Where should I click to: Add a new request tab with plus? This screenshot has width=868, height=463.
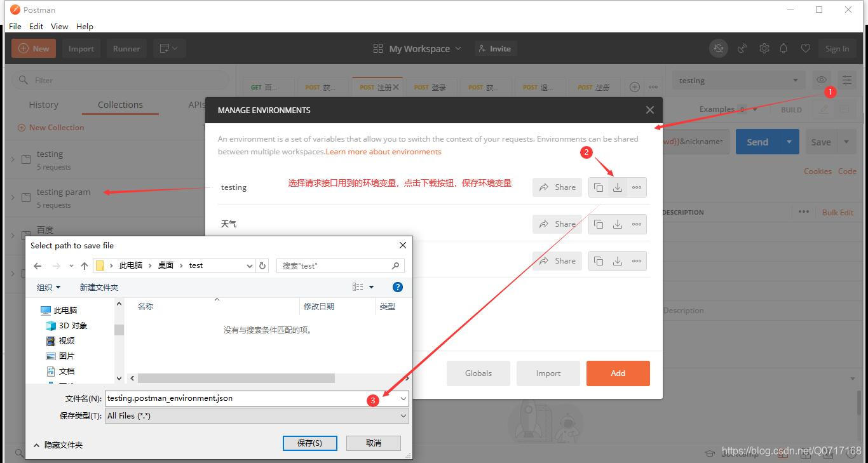634,87
